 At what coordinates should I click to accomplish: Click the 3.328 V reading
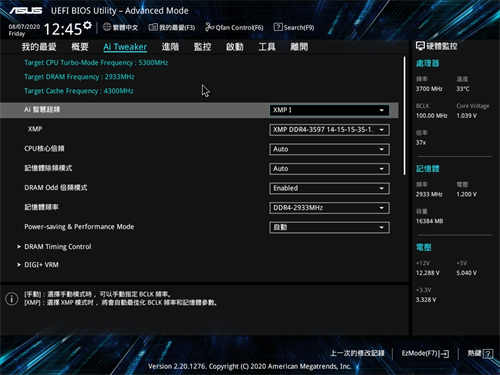pyautogui.click(x=426, y=300)
